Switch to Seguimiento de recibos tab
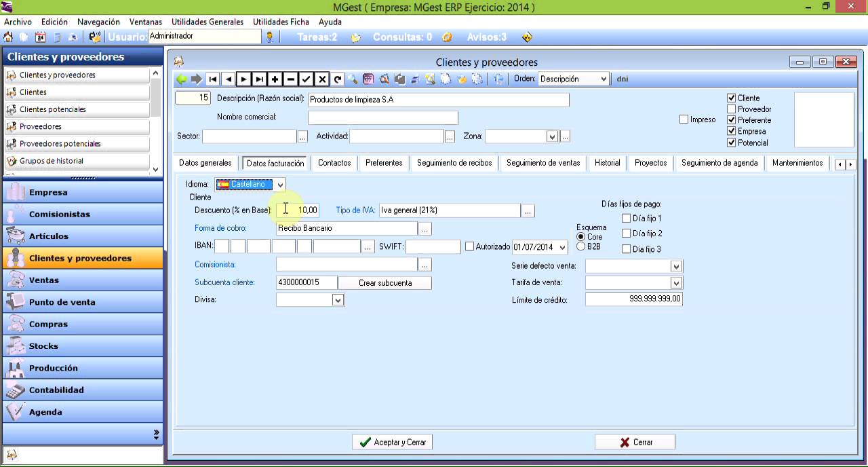 pyautogui.click(x=454, y=163)
